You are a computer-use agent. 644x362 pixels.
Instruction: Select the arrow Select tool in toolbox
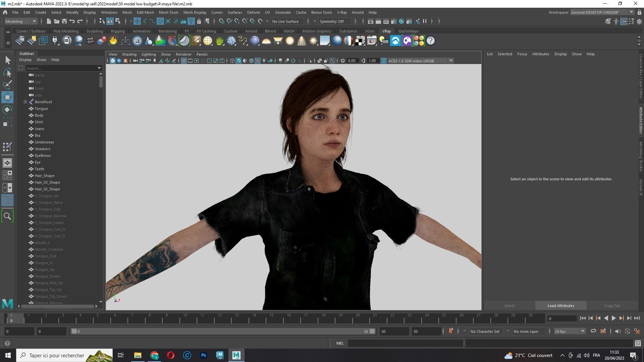click(7, 60)
